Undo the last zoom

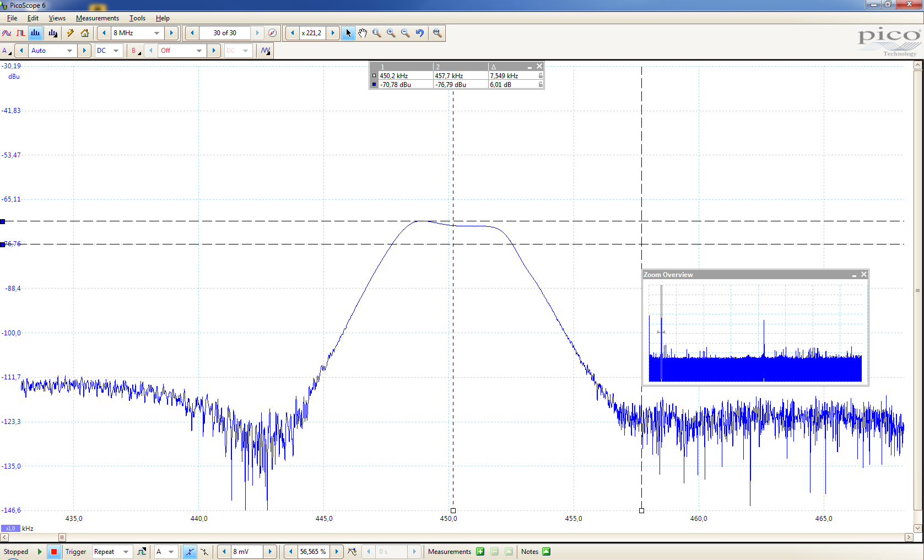[x=420, y=33]
